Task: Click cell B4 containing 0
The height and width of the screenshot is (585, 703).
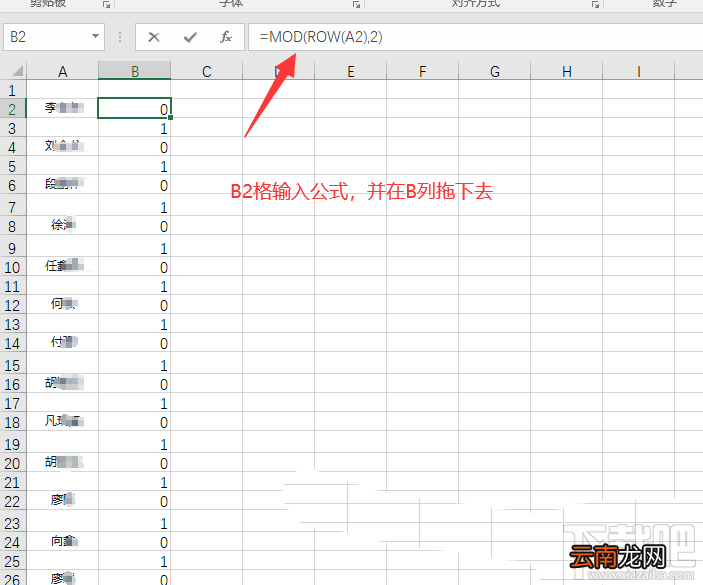Action: (x=135, y=147)
